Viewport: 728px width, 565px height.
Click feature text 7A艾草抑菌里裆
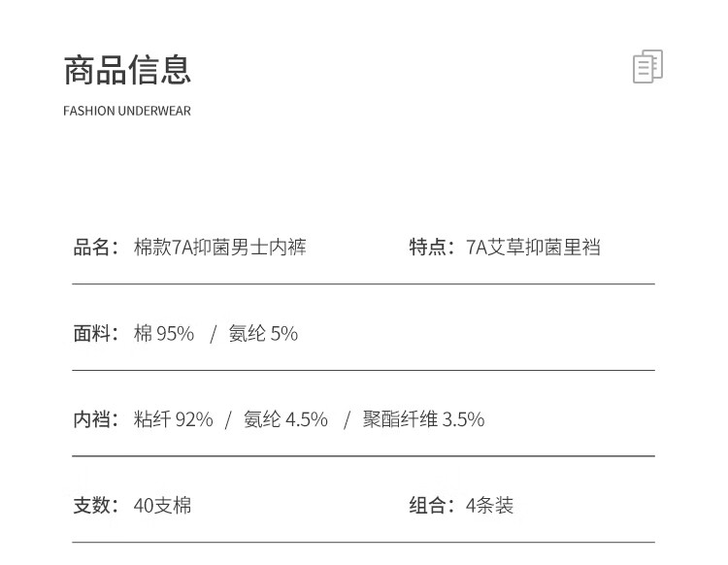point(533,247)
